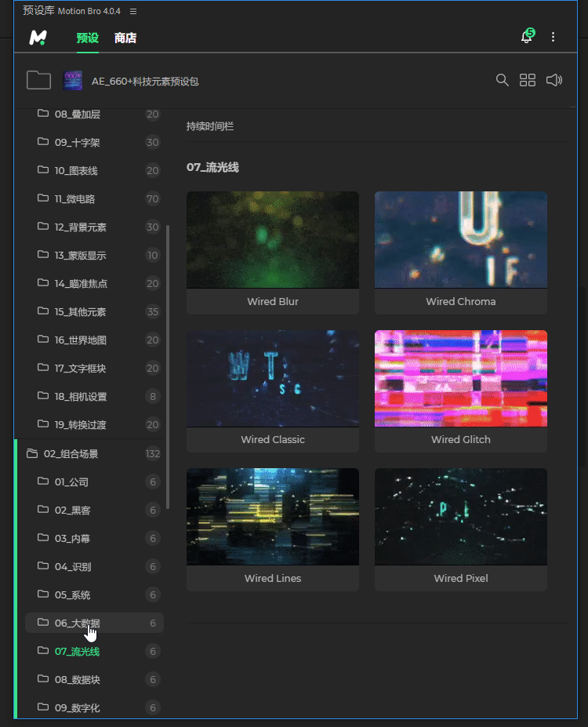Click the Wired Glitch preset thumbnail
This screenshot has height=727, width=588.
(460, 378)
